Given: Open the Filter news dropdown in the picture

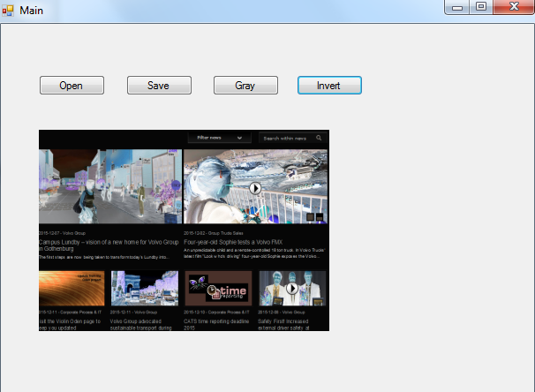Looking at the screenshot, I should coord(220,138).
